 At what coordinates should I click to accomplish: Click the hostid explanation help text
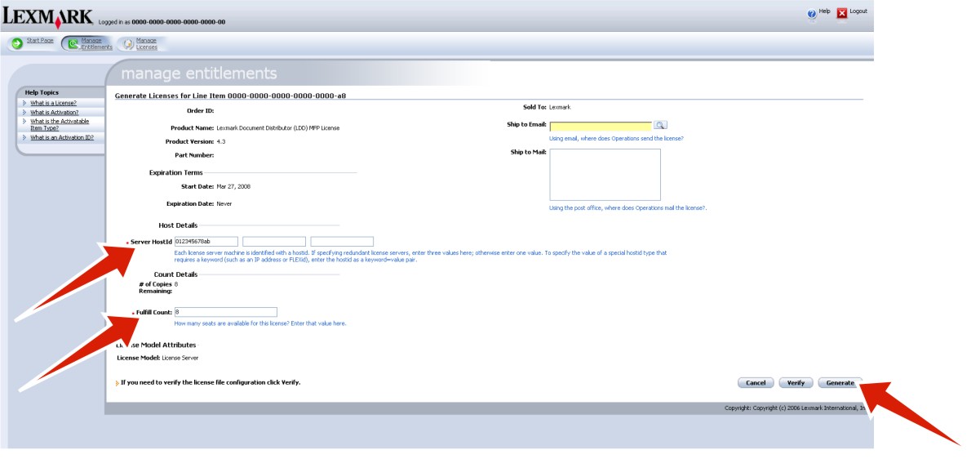(x=420, y=256)
